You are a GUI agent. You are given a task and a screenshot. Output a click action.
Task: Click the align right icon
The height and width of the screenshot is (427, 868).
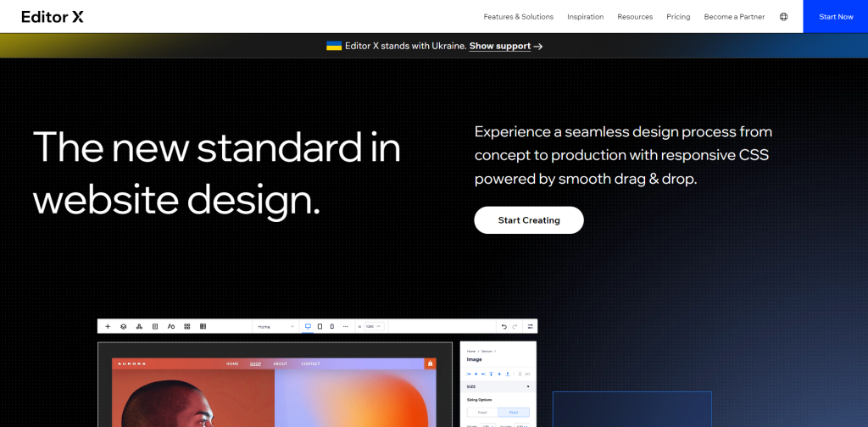click(483, 374)
